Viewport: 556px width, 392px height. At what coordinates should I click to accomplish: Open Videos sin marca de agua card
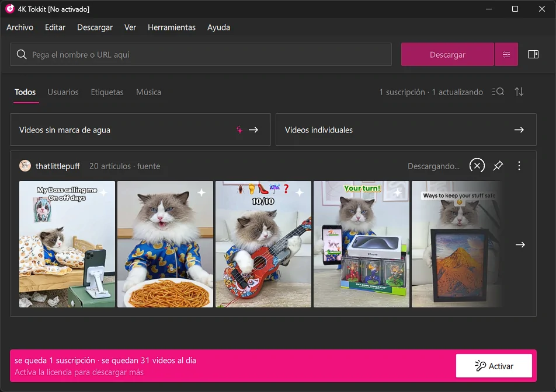pyautogui.click(x=140, y=129)
